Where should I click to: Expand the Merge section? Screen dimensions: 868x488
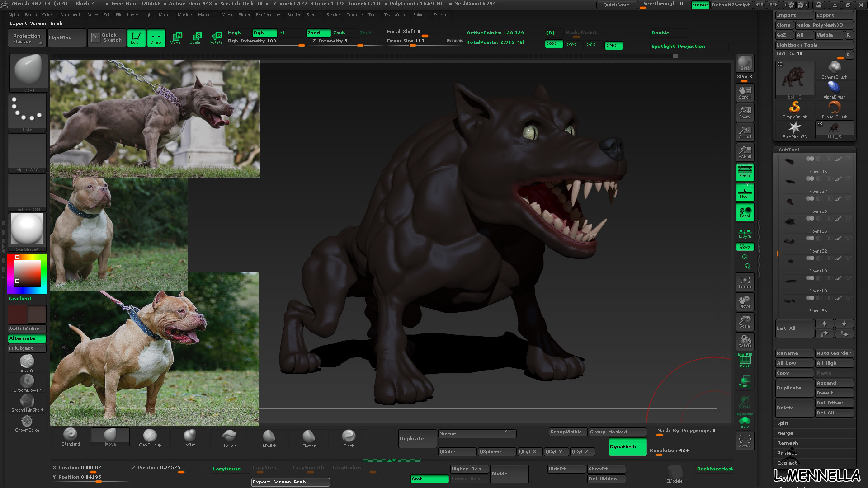[785, 433]
